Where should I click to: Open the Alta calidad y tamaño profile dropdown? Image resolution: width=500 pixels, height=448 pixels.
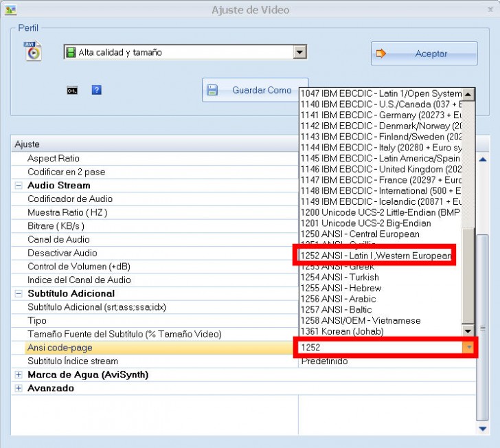point(299,52)
